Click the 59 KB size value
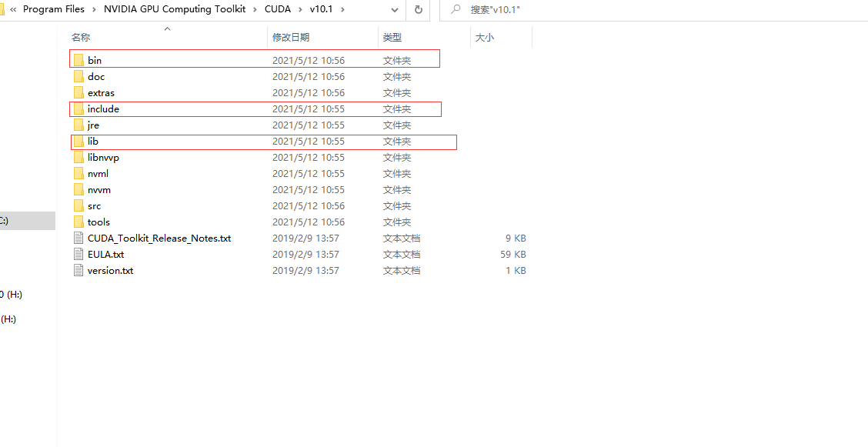 click(x=513, y=255)
